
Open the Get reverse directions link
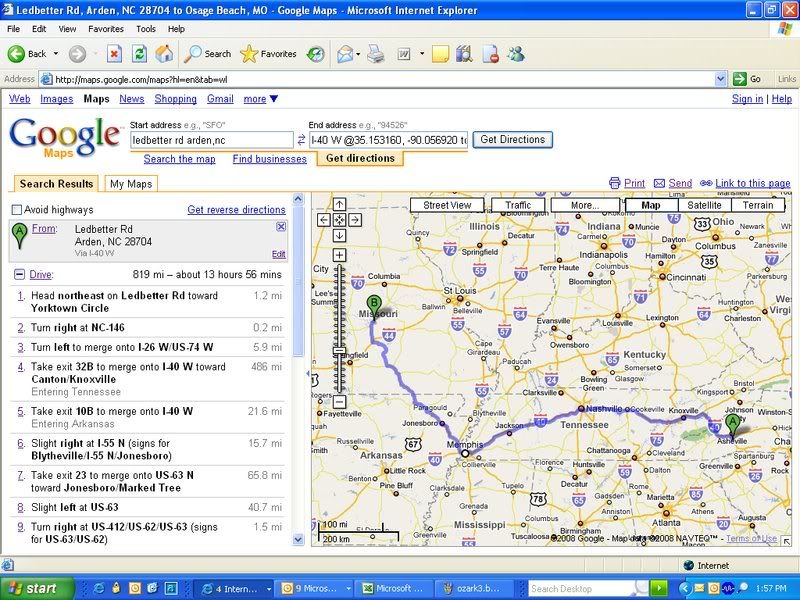236,210
